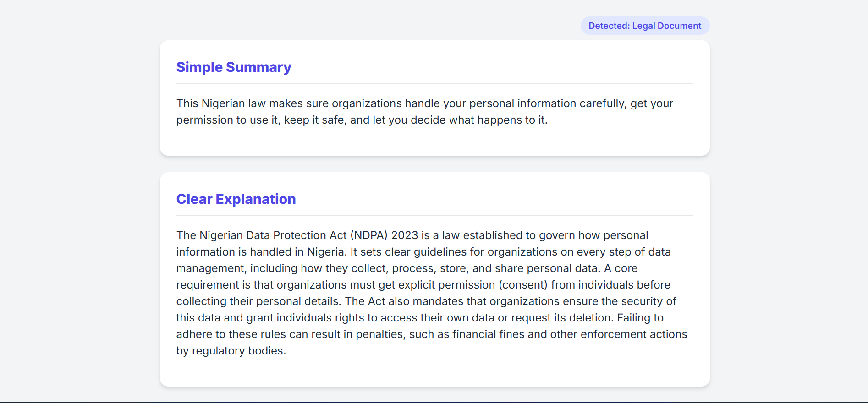Click the word (consent) in explanation
This screenshot has height=403, width=868.
[523, 285]
